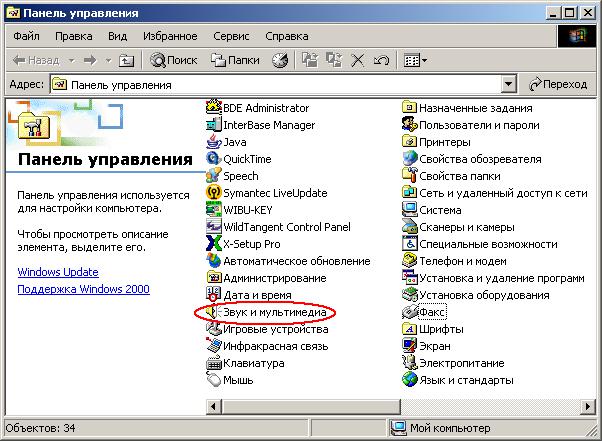This screenshot has height=441, width=602.
Task: Launch the Java control panel icon
Action: click(x=214, y=142)
